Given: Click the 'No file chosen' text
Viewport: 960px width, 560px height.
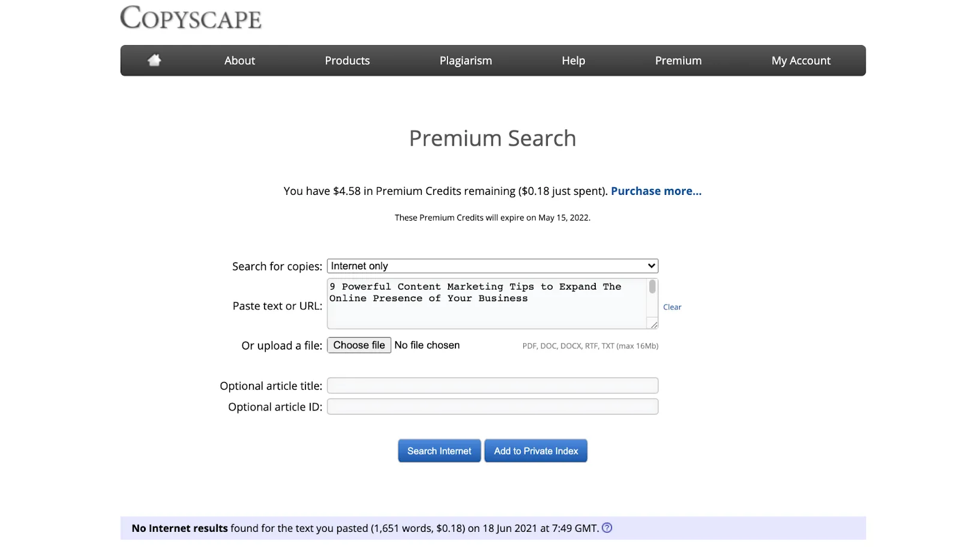Looking at the screenshot, I should point(427,345).
